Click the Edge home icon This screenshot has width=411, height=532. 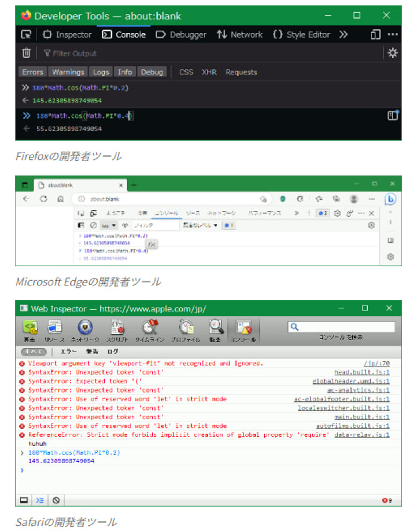(61, 199)
